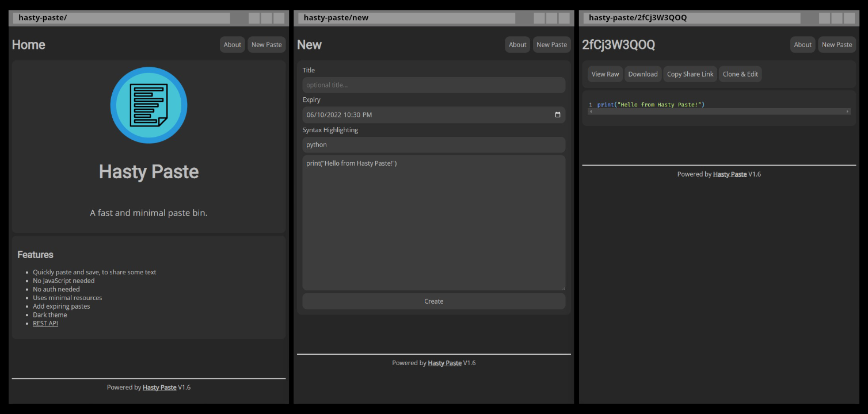Click the Hasty Paste link under the New form
Screen dimensions: 868x414
(444, 362)
